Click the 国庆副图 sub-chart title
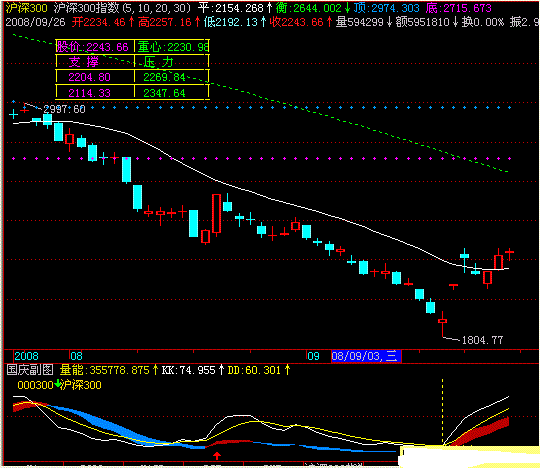The image size is (540, 468). click(x=30, y=370)
